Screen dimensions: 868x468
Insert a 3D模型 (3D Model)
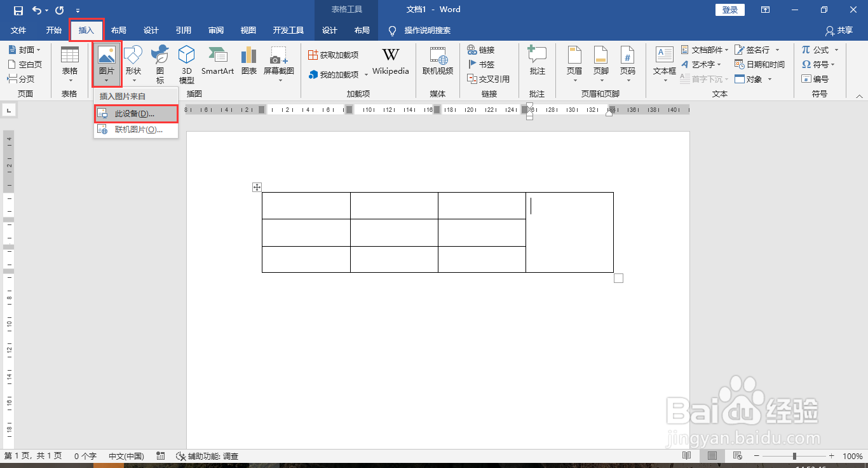pyautogui.click(x=186, y=64)
